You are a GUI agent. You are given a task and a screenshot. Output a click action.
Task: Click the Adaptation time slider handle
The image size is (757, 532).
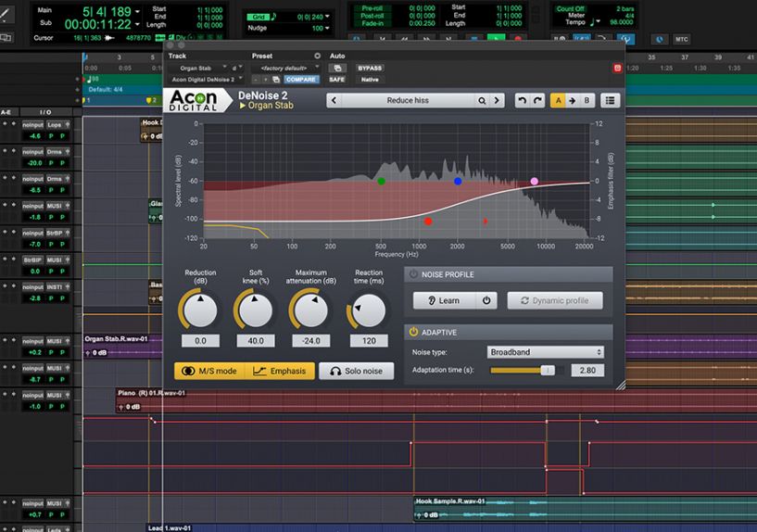pyautogui.click(x=547, y=371)
